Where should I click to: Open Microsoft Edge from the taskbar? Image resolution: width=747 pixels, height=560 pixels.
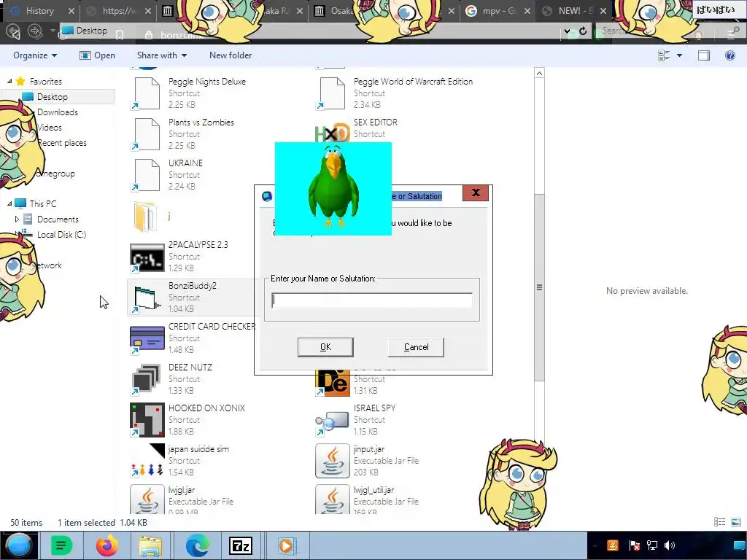click(197, 545)
